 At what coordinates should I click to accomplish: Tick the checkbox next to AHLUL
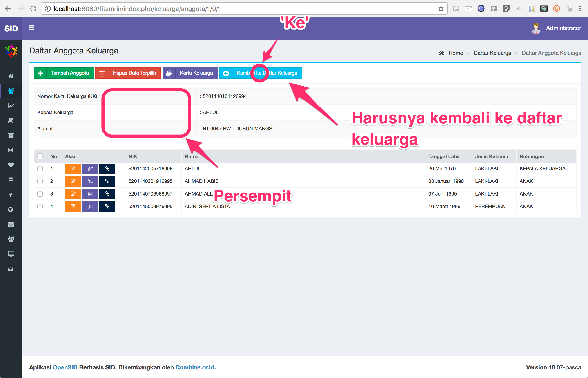pos(40,169)
